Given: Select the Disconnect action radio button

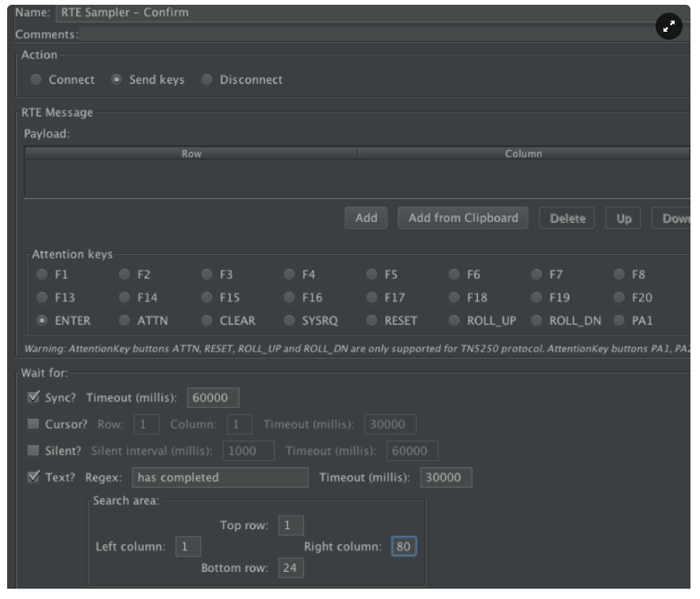Looking at the screenshot, I should (208, 80).
